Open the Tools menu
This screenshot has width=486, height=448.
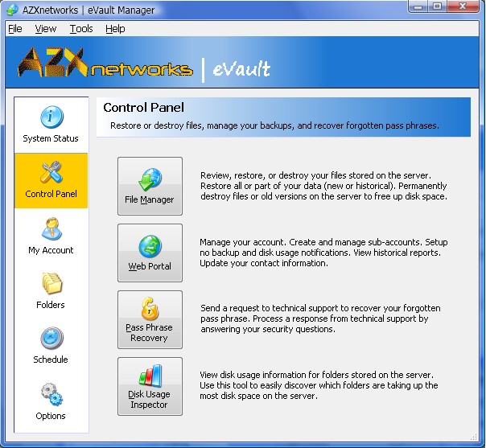pyautogui.click(x=81, y=29)
